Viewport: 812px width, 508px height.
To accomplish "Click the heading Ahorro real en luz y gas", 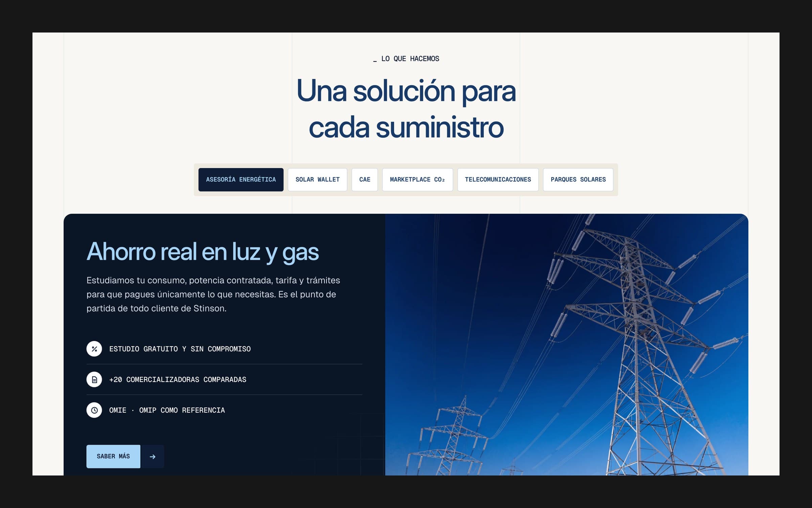I will coord(203,252).
